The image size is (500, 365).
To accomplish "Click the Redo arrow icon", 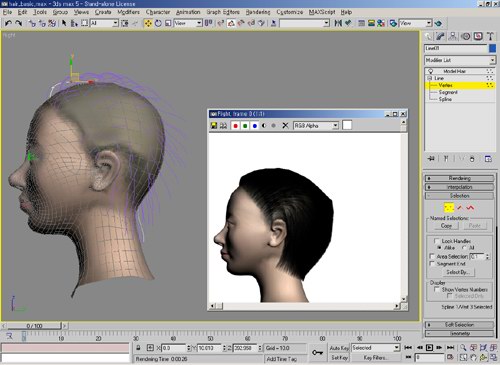I will point(19,23).
